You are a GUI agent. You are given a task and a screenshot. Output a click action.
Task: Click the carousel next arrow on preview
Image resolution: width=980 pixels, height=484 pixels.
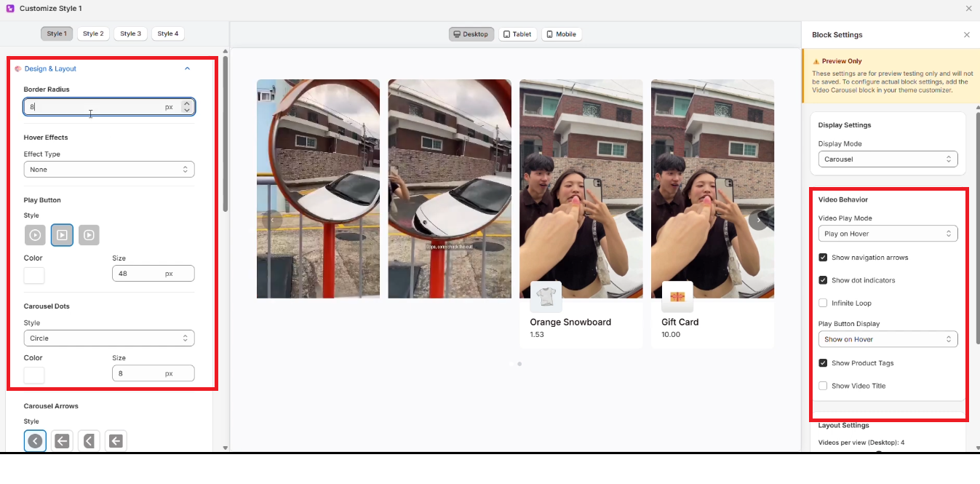[x=758, y=220]
